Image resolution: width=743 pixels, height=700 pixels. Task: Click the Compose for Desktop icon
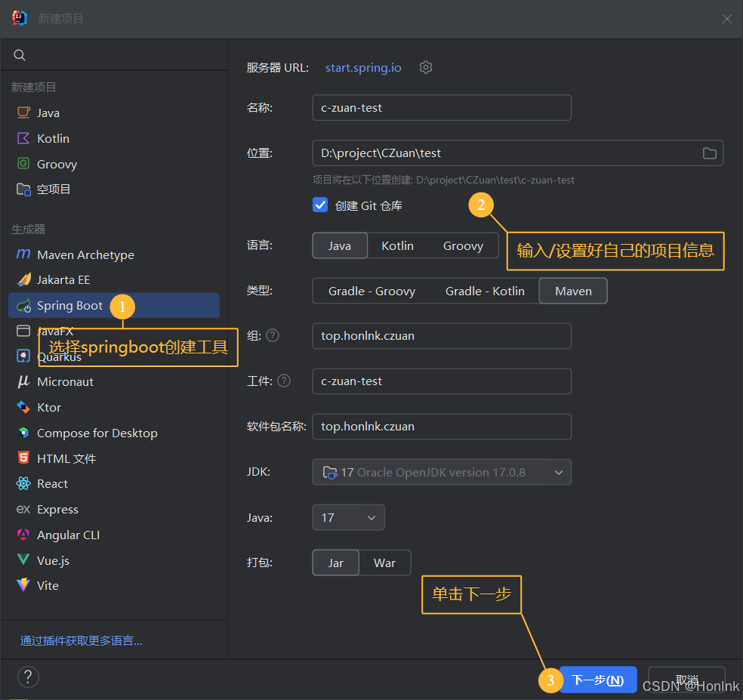pos(23,432)
